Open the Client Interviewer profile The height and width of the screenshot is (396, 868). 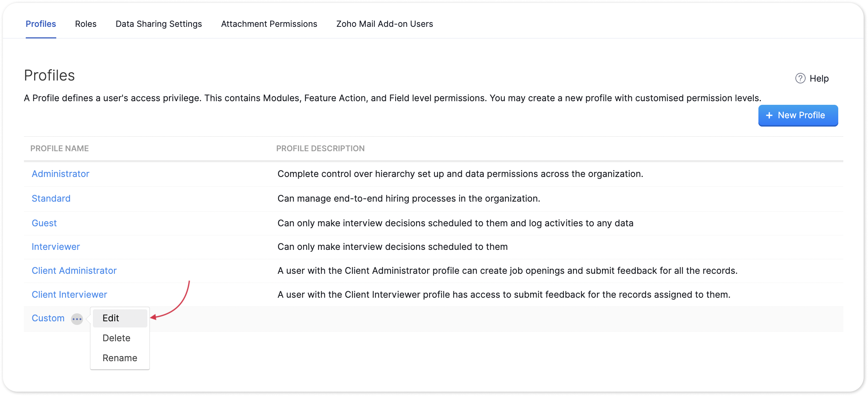pyautogui.click(x=69, y=295)
